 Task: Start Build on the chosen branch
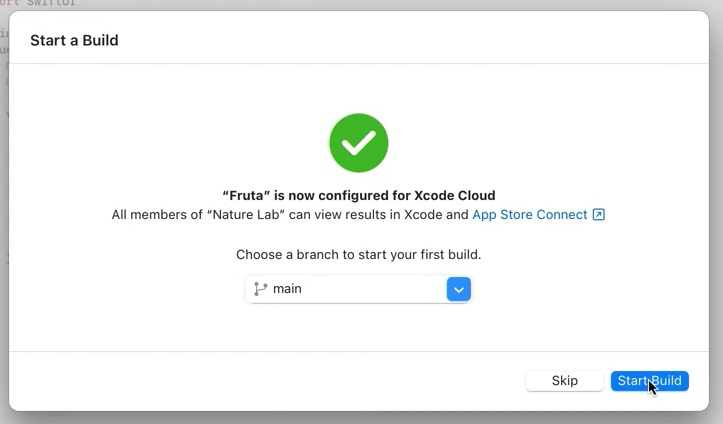point(650,381)
